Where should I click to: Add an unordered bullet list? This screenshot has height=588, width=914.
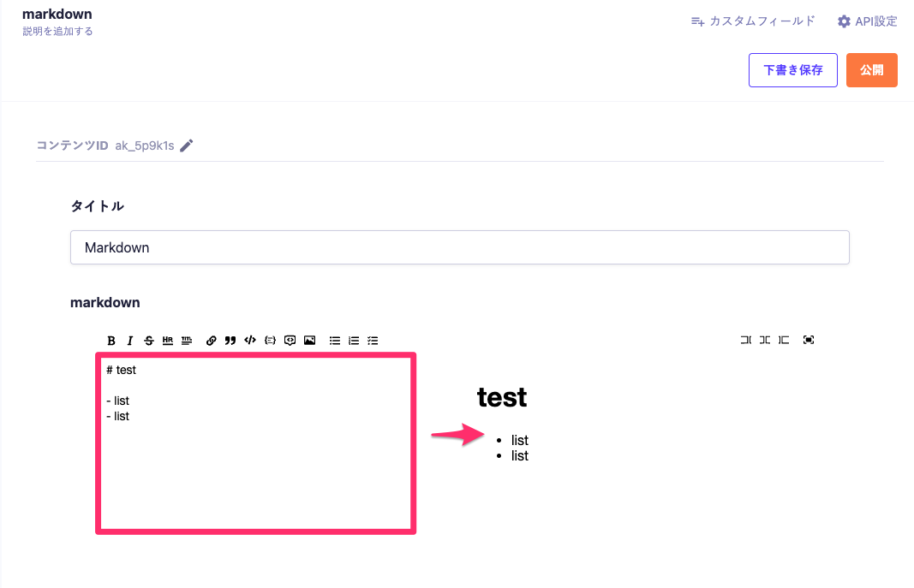coord(335,340)
